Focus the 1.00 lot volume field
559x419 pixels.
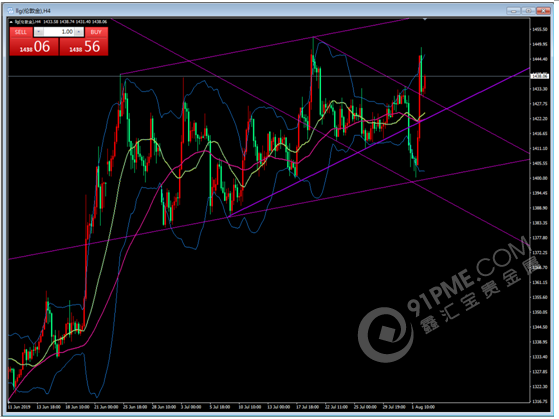(59, 32)
